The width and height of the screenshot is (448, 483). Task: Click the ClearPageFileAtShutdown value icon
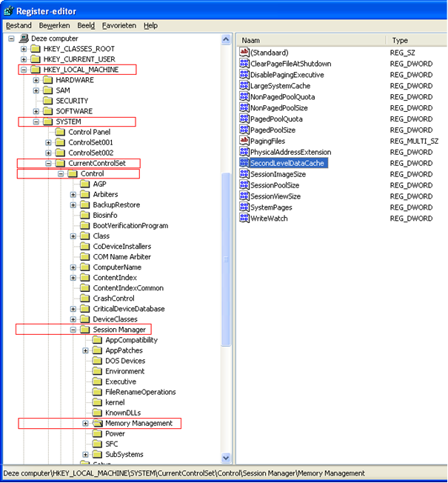click(x=244, y=64)
